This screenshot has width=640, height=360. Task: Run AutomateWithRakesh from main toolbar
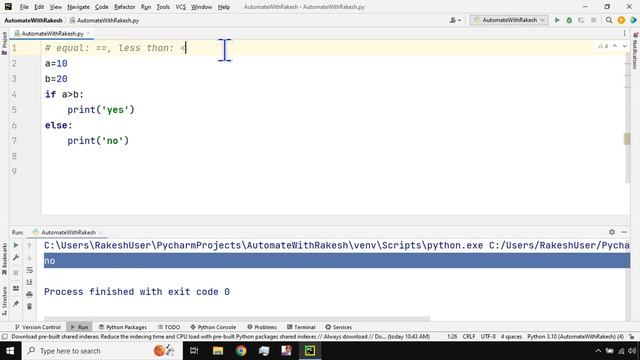(557, 20)
